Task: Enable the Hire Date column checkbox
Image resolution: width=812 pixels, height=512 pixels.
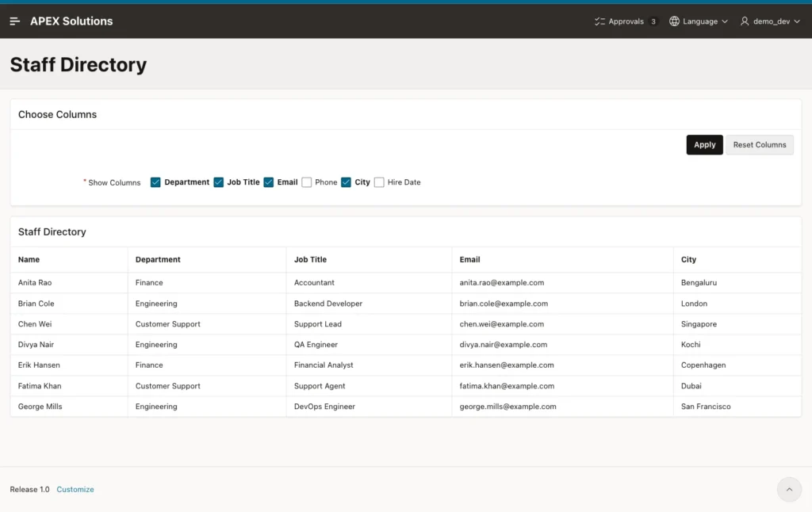Action: [x=379, y=182]
